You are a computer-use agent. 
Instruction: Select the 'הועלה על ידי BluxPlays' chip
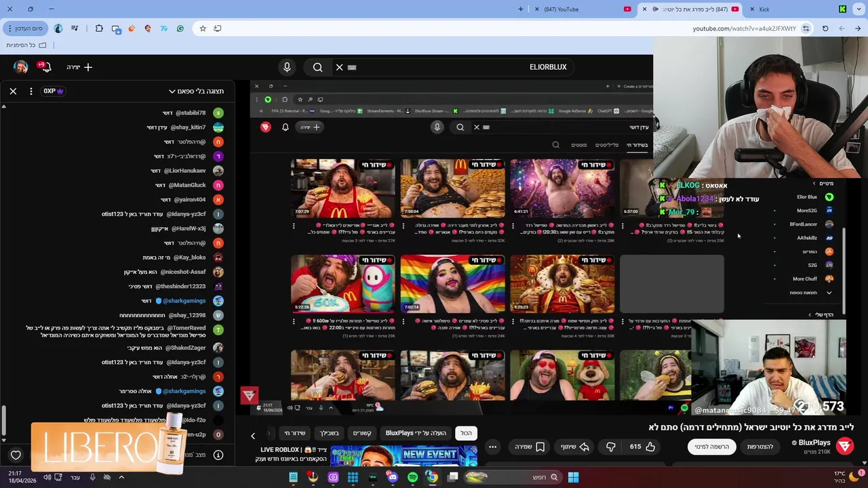tap(416, 433)
